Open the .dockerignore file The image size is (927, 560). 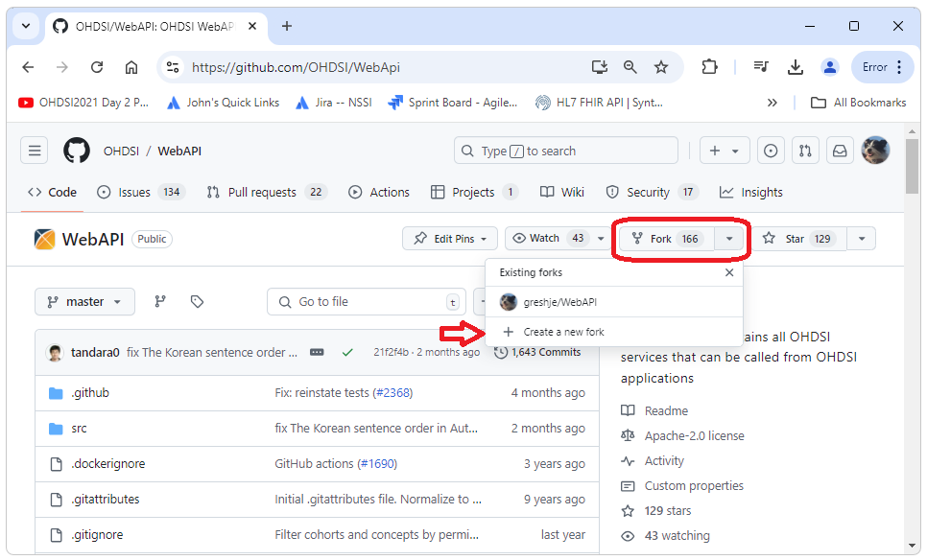pos(108,464)
